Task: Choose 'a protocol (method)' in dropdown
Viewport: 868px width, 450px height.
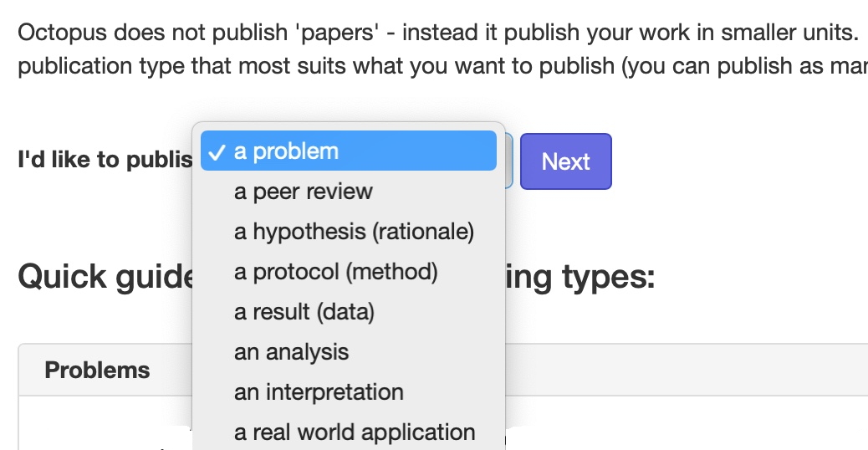Action: 335,272
